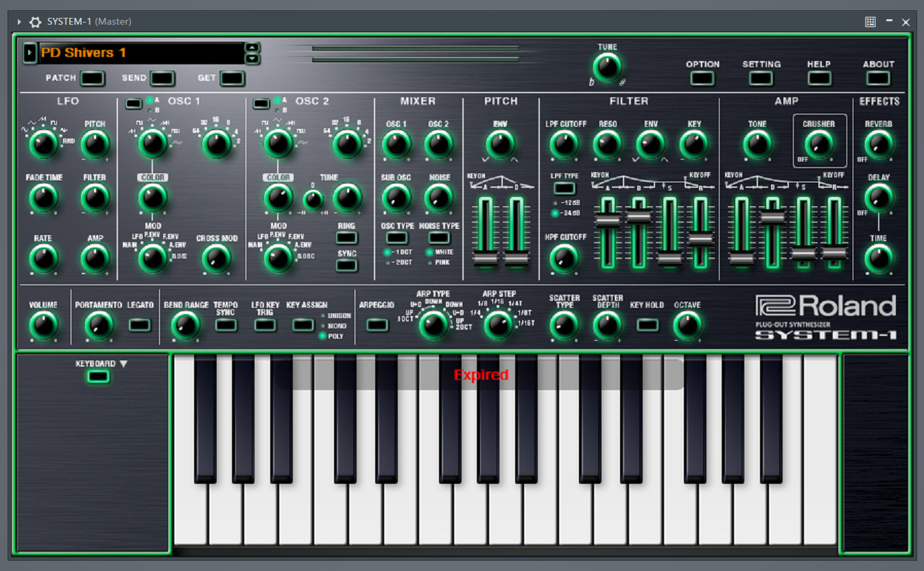Click the LFO waveform selector knob
This screenshot has width=924, height=571.
[43, 145]
